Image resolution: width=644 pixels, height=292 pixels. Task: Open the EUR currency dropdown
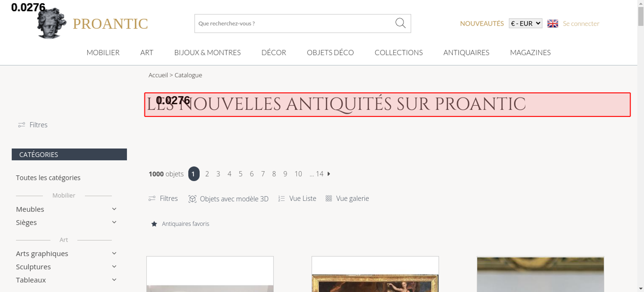[526, 23]
